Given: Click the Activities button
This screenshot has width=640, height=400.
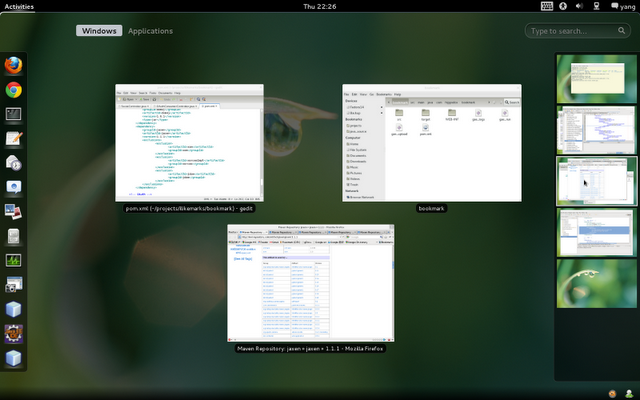Looking at the screenshot, I should click(19, 6).
